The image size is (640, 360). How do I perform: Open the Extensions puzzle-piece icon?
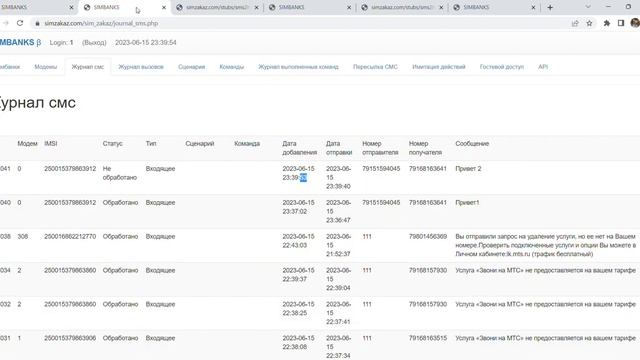click(607, 23)
